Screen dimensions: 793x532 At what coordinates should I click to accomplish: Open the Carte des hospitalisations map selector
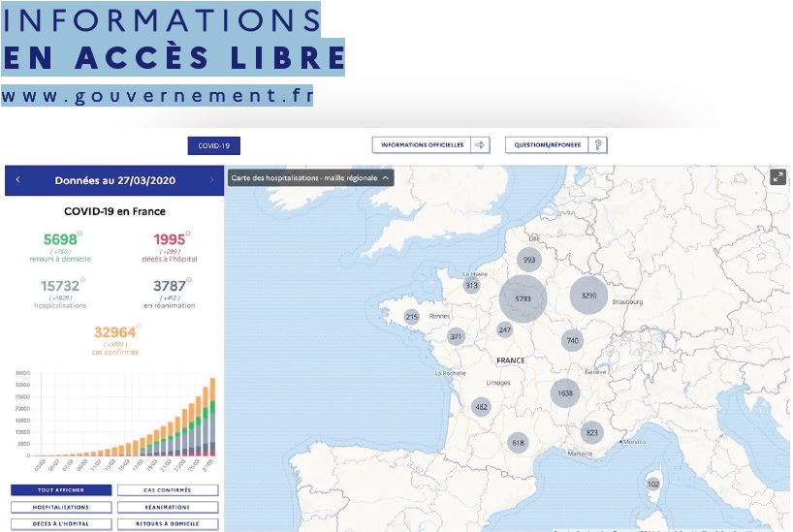tap(310, 178)
